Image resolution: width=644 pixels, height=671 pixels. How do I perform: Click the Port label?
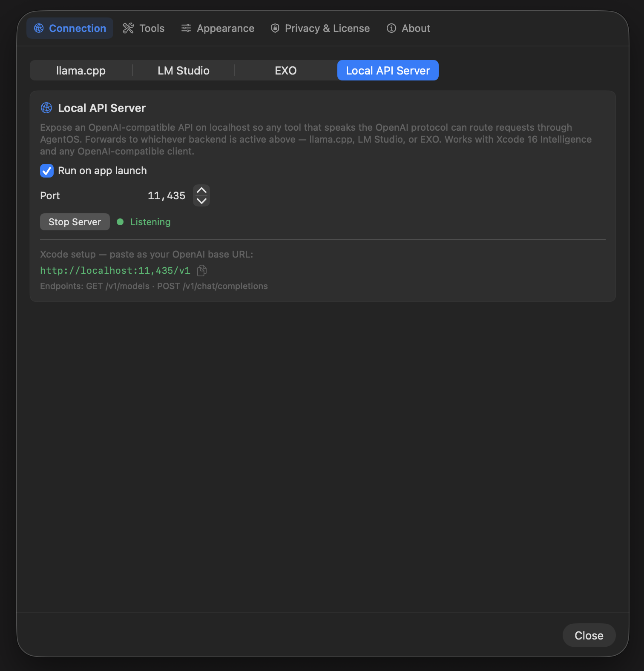[50, 196]
